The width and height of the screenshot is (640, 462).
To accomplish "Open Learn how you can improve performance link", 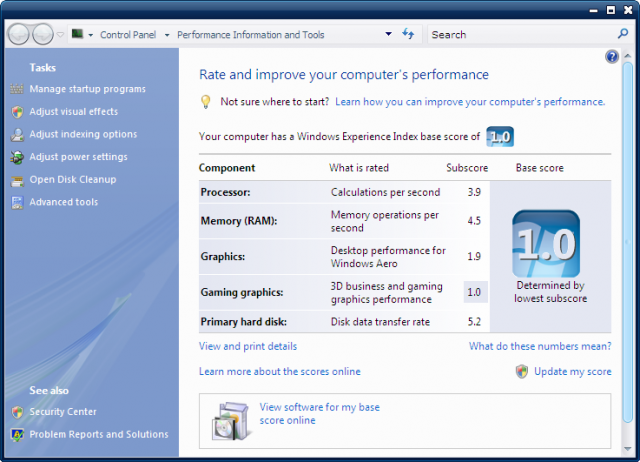I will tap(470, 102).
